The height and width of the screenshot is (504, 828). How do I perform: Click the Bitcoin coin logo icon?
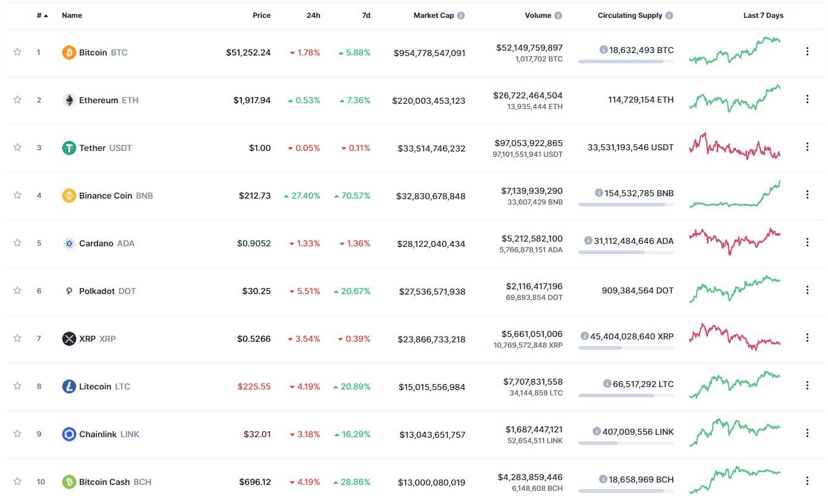pos(69,52)
